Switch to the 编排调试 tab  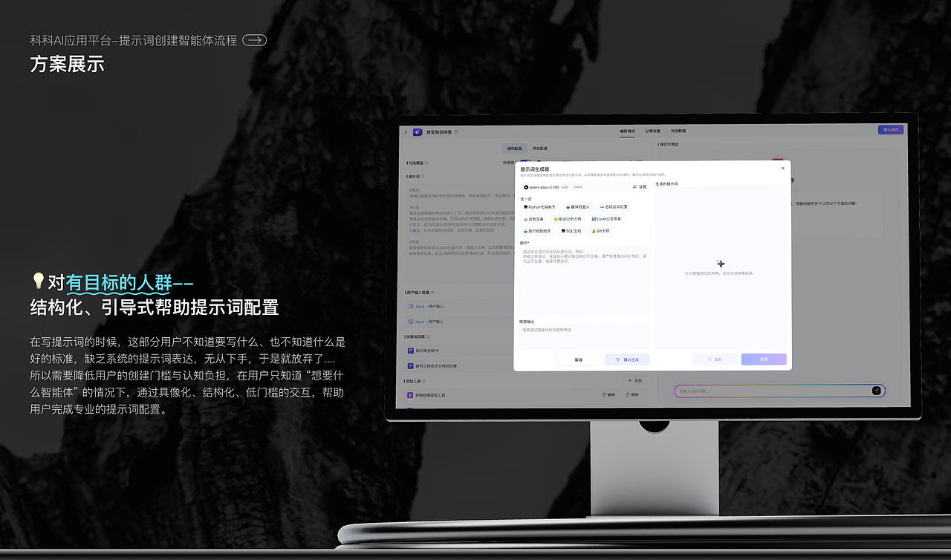tap(628, 131)
